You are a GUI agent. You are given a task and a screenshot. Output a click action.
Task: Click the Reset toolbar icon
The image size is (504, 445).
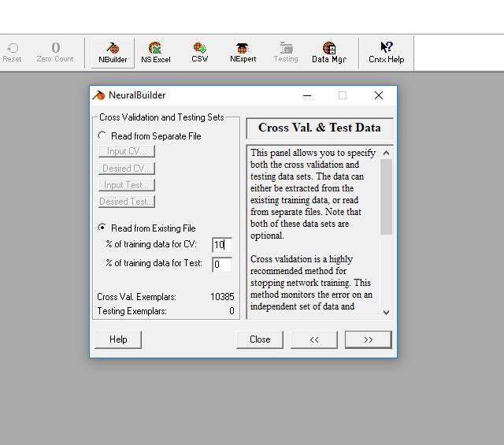(x=13, y=53)
